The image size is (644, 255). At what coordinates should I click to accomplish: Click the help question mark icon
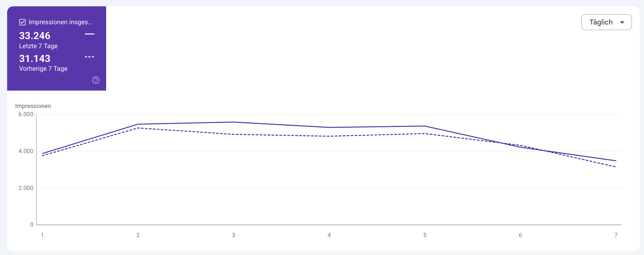tap(96, 80)
